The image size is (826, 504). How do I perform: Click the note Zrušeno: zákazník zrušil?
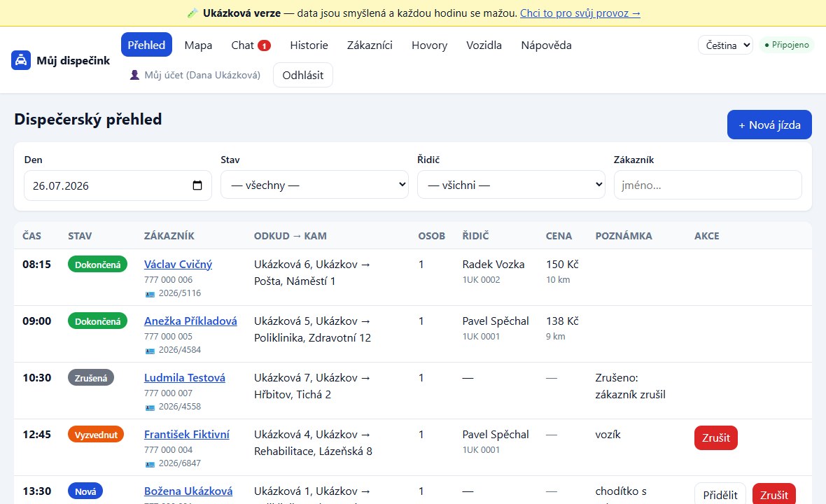[x=631, y=386]
